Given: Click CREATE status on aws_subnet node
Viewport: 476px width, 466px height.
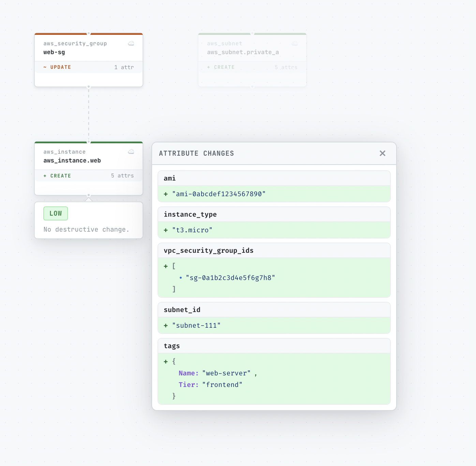Looking at the screenshot, I should coord(221,67).
